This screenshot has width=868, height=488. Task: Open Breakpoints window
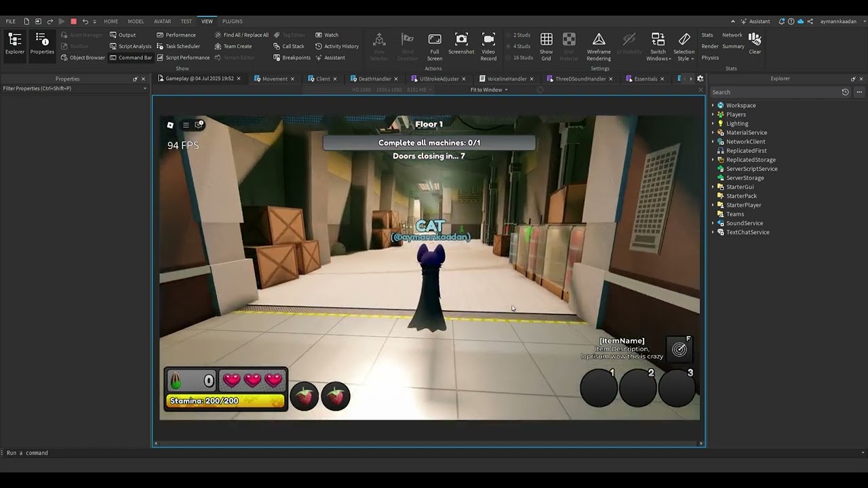pyautogui.click(x=292, y=58)
